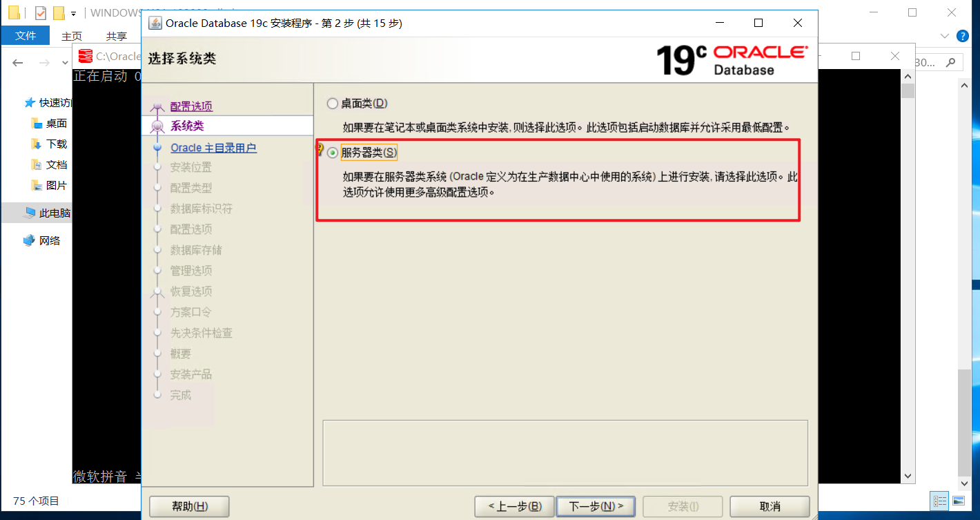Open the Oracle 主目录用户 step link

click(213, 148)
